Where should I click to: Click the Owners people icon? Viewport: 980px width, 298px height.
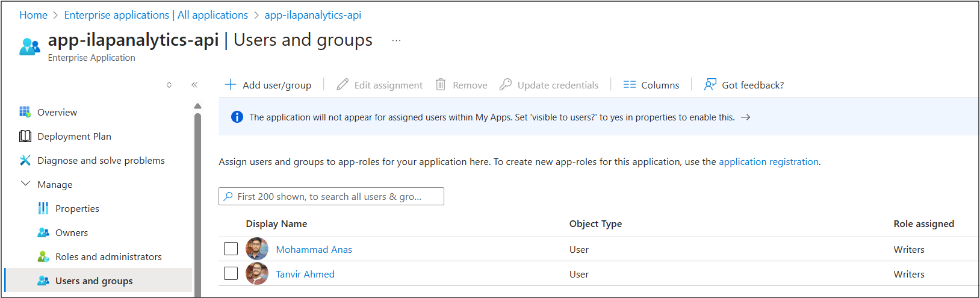[x=43, y=232]
